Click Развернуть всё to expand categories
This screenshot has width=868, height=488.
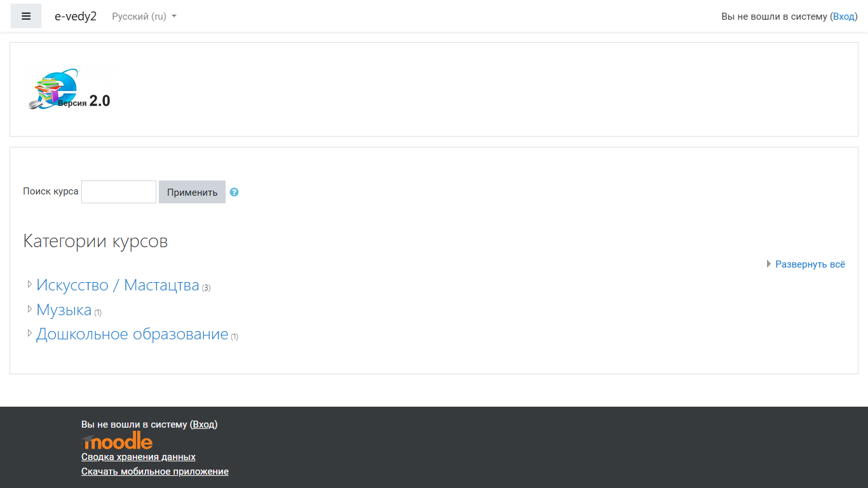(x=810, y=264)
